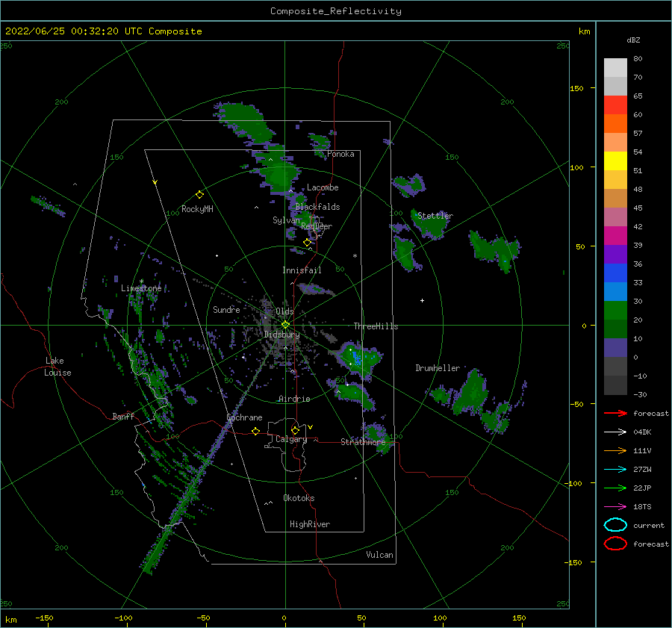This screenshot has width=672, height=628.
Task: Click the HighRiver label
Action: pyautogui.click(x=310, y=524)
